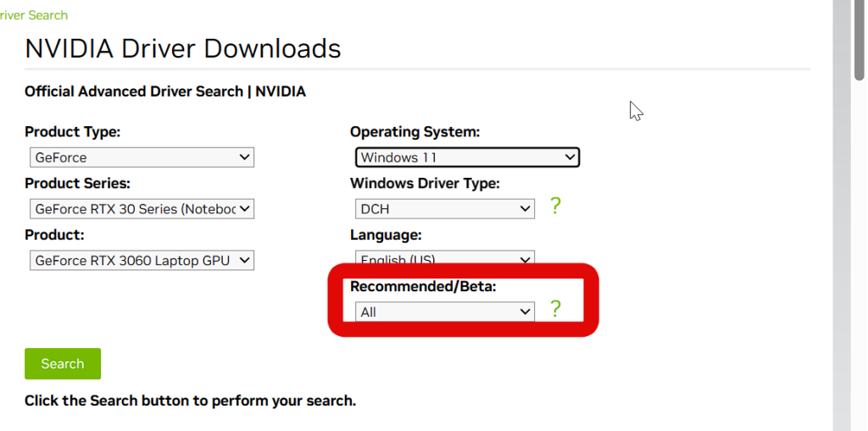Click the Windows Driver Type label
This screenshot has height=431, width=868.
point(425,183)
